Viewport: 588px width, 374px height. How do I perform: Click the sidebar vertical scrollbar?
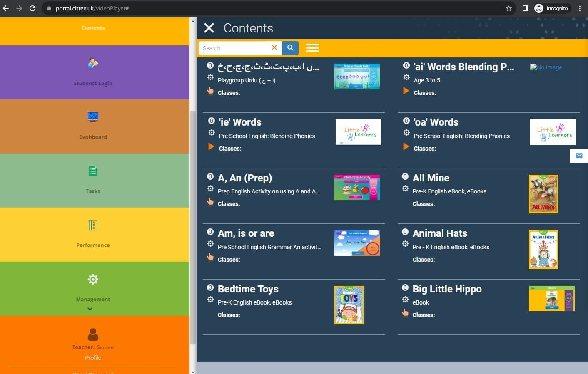[193, 228]
